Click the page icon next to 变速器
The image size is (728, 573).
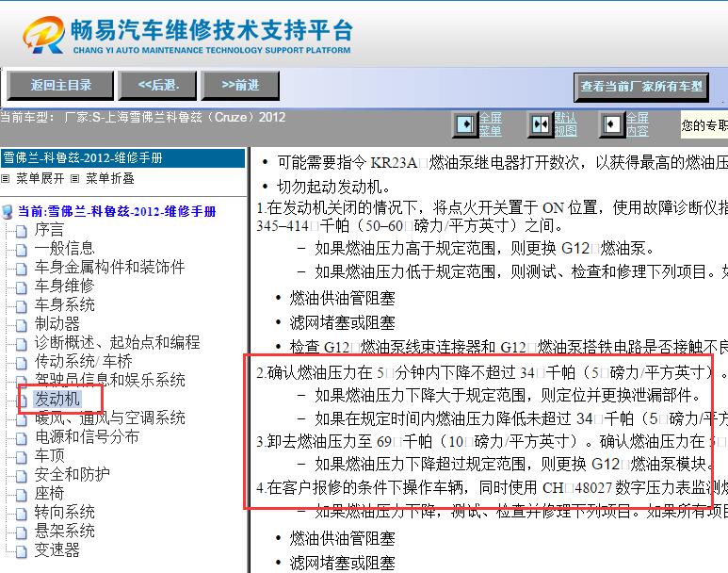point(22,551)
